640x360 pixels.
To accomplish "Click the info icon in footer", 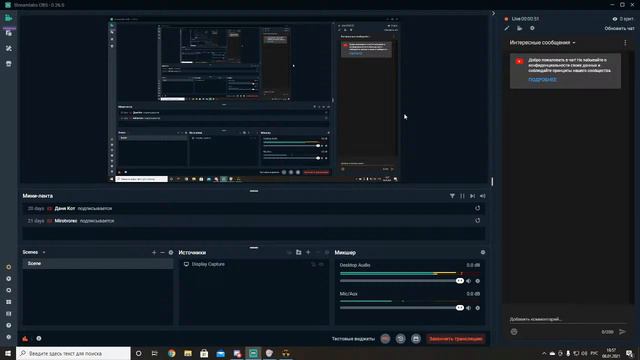I will tap(39, 338).
